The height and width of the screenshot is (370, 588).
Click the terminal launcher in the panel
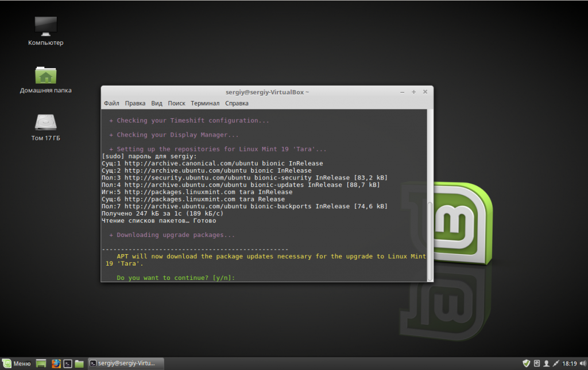(x=67, y=363)
